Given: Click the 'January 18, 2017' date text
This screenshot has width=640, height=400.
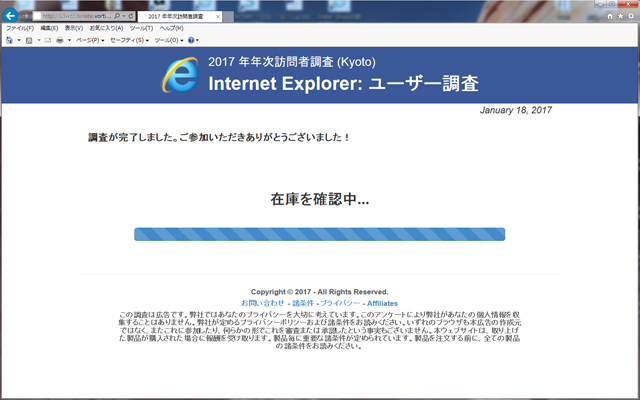Looking at the screenshot, I should [516, 110].
